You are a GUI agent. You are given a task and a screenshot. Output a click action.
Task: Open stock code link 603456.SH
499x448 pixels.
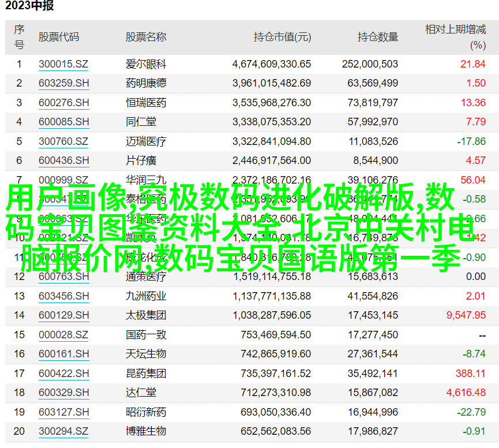point(63,296)
